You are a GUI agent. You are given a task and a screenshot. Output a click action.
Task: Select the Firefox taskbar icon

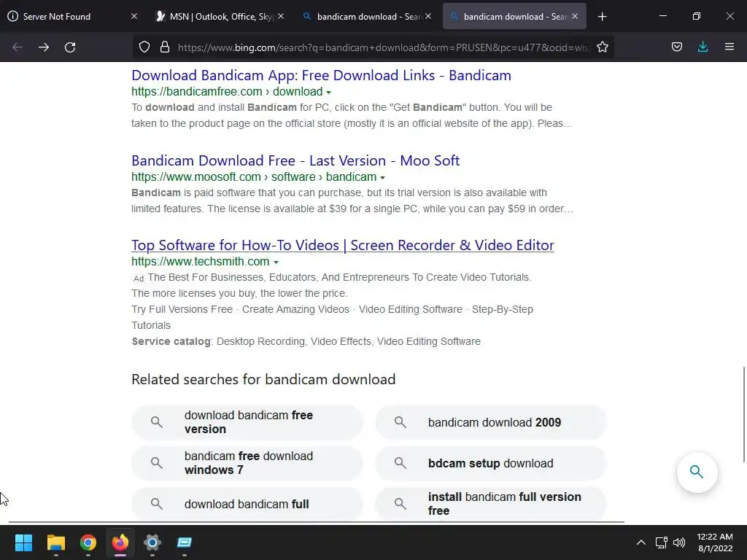tap(120, 542)
